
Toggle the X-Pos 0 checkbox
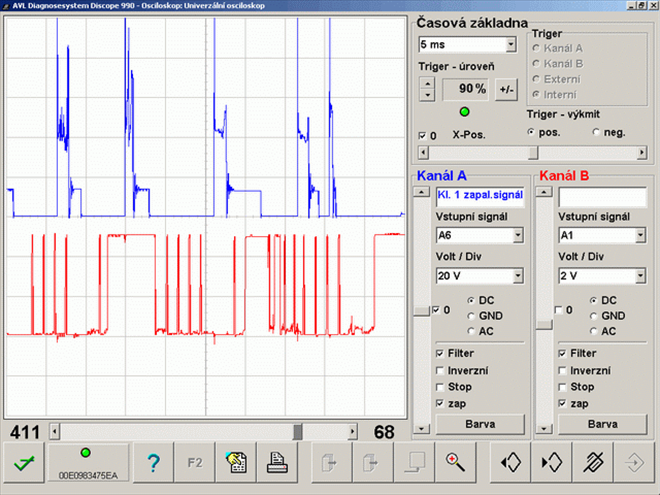click(x=422, y=136)
